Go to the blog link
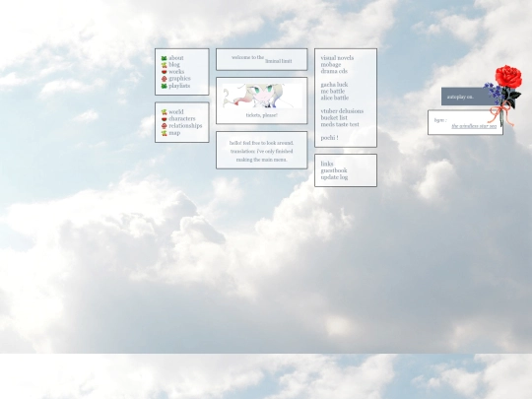The width and height of the screenshot is (532, 399). [174, 64]
